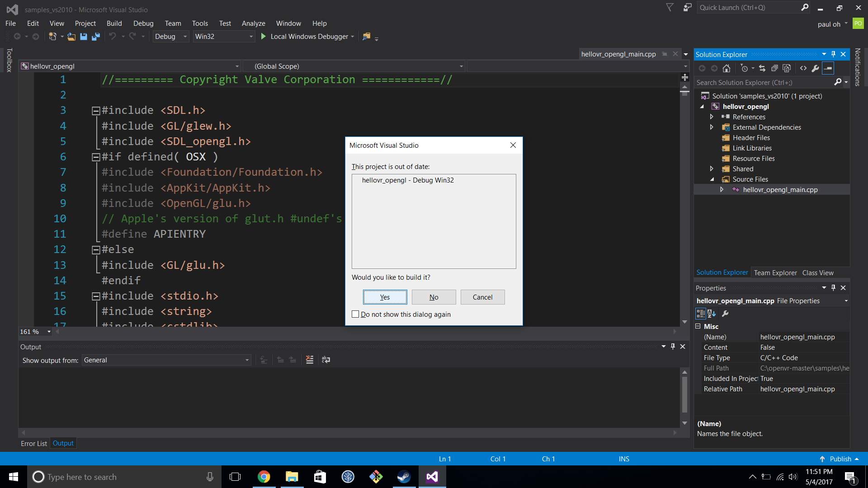868x488 pixels.
Task: Collapse the Source Files folder
Action: tap(712, 179)
